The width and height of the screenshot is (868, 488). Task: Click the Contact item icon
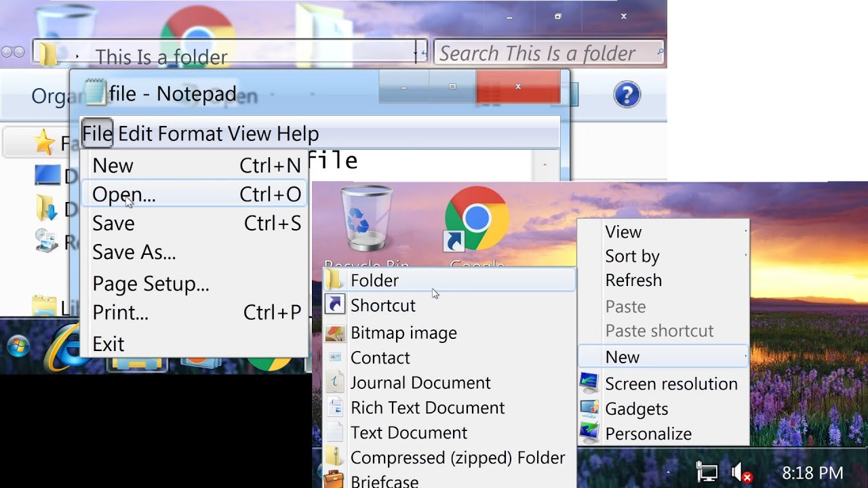click(335, 357)
